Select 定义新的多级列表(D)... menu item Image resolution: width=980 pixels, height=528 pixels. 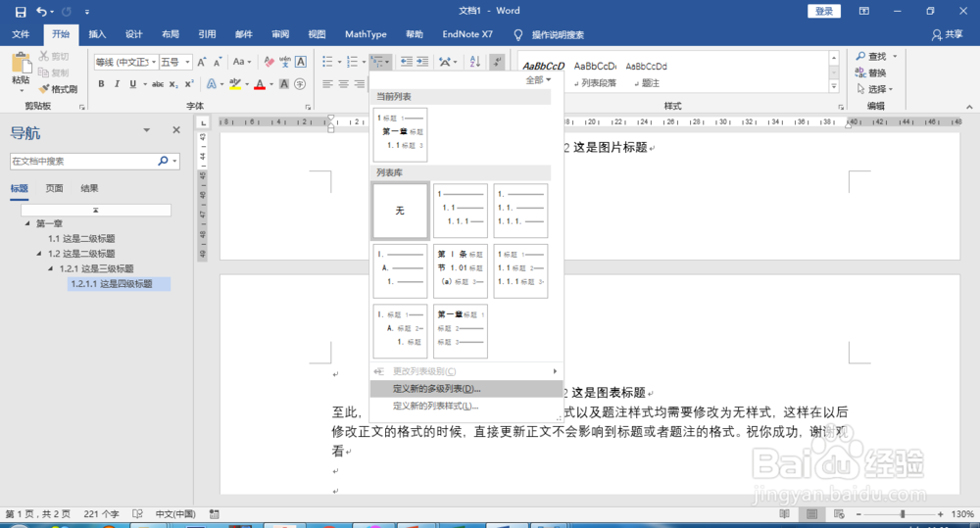(466, 389)
